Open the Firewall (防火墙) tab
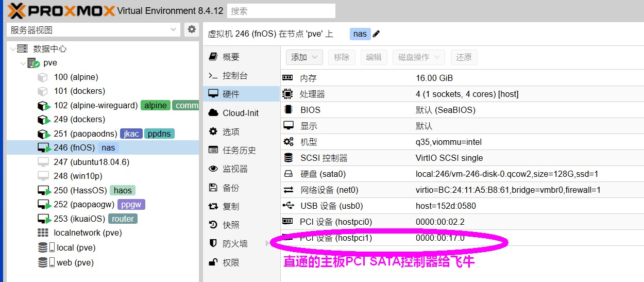This screenshot has width=644, height=282. point(241,243)
